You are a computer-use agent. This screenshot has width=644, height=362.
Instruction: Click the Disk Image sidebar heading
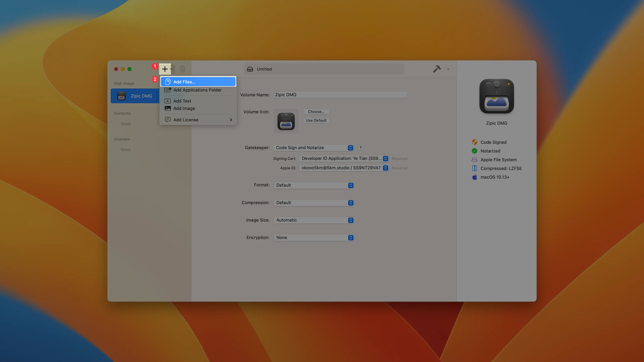[x=124, y=83]
